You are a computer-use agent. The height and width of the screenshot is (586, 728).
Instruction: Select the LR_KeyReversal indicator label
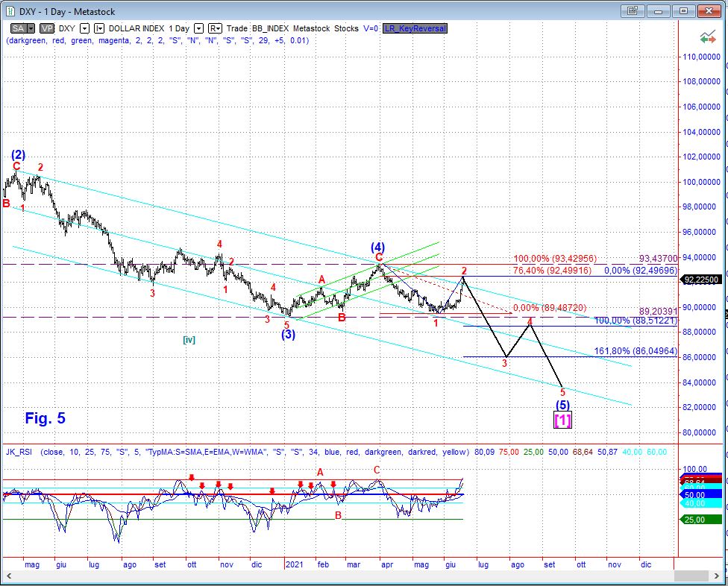(x=416, y=28)
